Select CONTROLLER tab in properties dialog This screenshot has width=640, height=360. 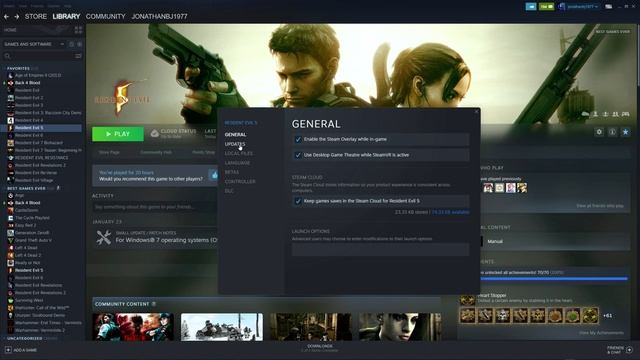[x=240, y=181]
